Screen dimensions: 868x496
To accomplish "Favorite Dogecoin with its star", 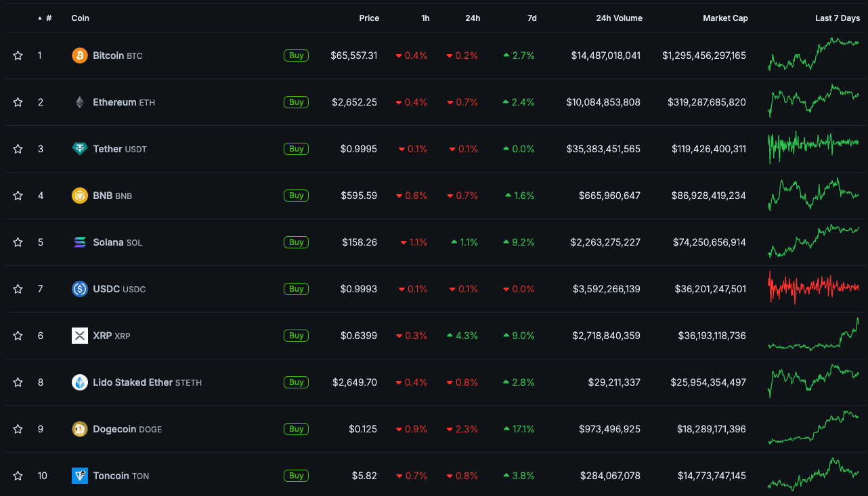I will pos(18,429).
